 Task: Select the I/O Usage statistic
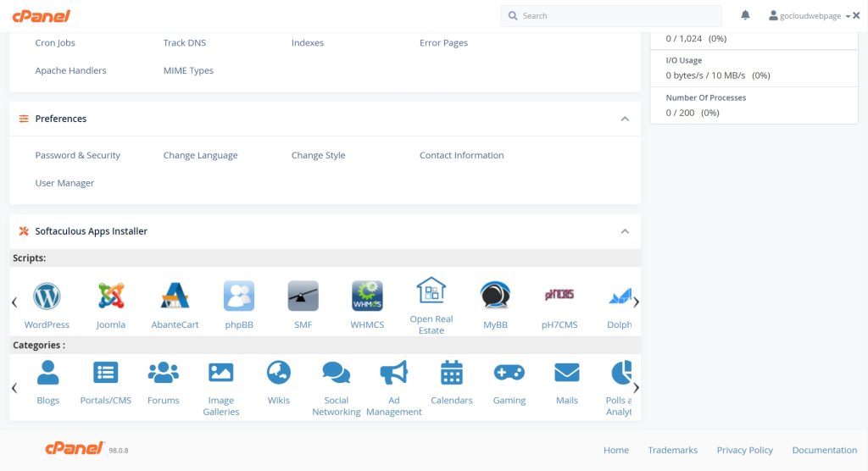click(x=754, y=68)
